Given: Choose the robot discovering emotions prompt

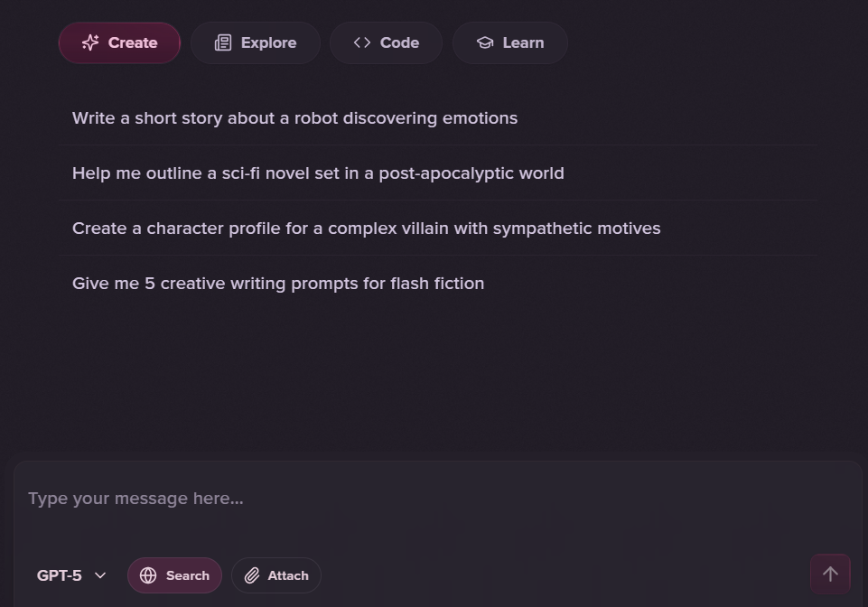Looking at the screenshot, I should click(294, 118).
